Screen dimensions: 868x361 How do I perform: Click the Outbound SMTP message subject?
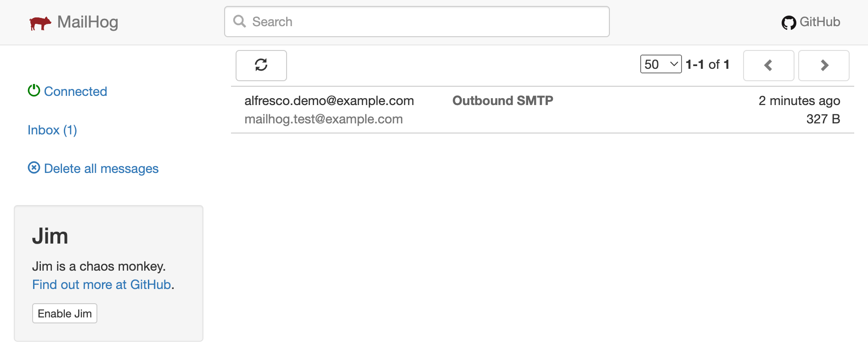coord(502,100)
